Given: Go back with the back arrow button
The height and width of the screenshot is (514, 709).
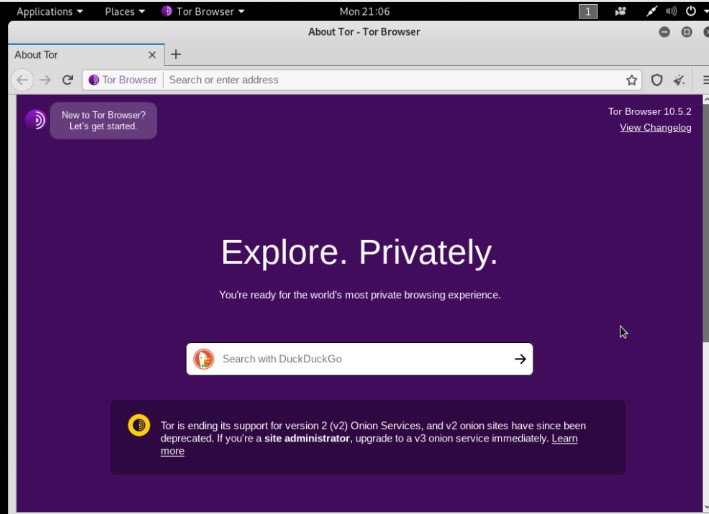Looking at the screenshot, I should click(22, 80).
